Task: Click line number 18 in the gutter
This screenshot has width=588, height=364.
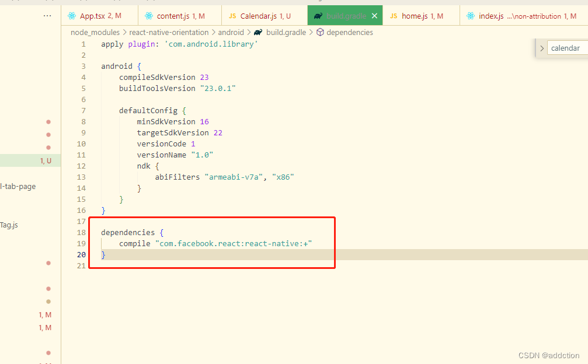Action: pyautogui.click(x=81, y=232)
